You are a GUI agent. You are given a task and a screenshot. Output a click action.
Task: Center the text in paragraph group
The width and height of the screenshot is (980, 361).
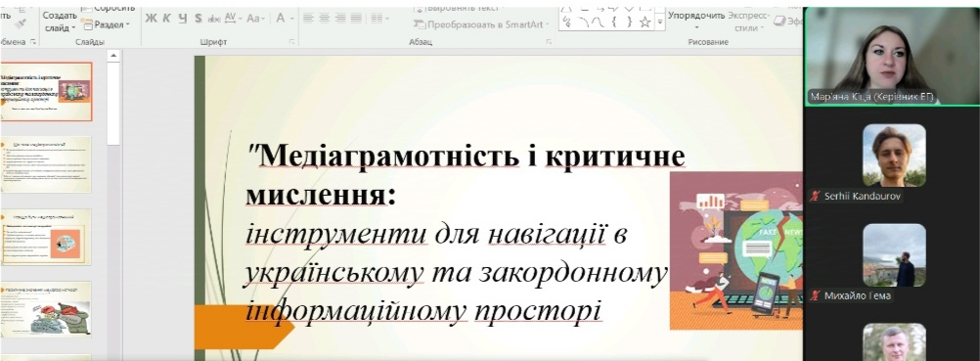[325, 19]
